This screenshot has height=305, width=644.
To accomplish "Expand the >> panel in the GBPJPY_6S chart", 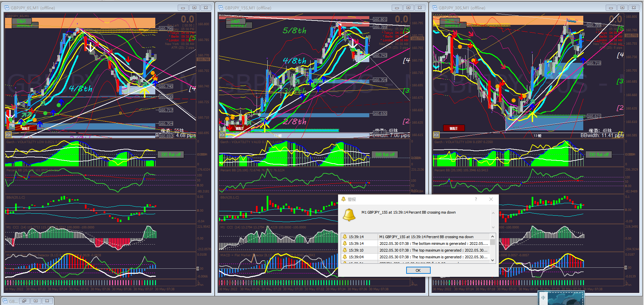I will (8, 135).
